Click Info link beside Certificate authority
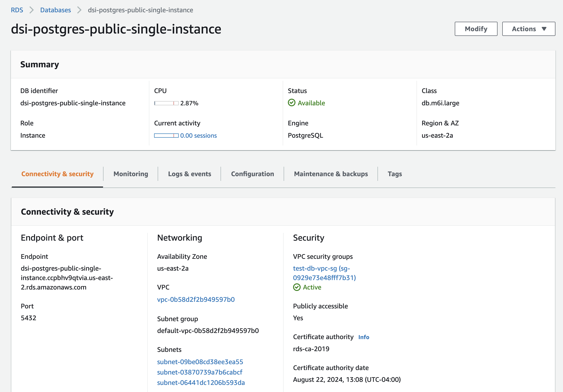Viewport: 563px width, 392px height. point(364,337)
